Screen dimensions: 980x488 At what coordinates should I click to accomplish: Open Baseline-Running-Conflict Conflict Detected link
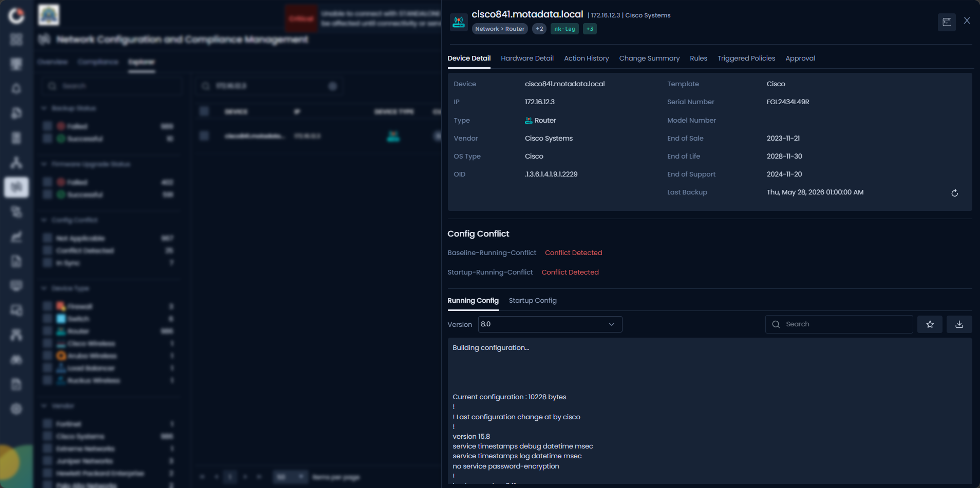[573, 253]
